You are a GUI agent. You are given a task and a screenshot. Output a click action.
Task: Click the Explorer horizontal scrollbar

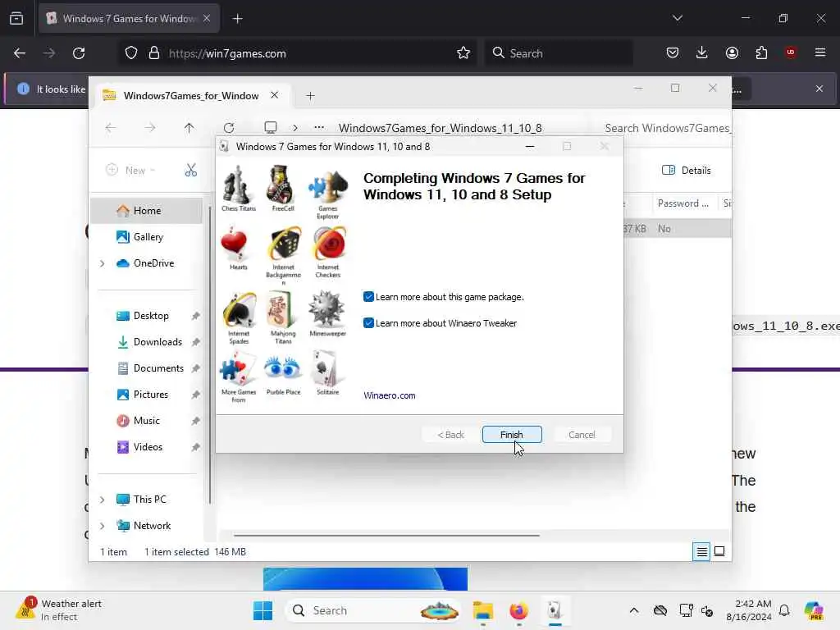click(x=386, y=535)
